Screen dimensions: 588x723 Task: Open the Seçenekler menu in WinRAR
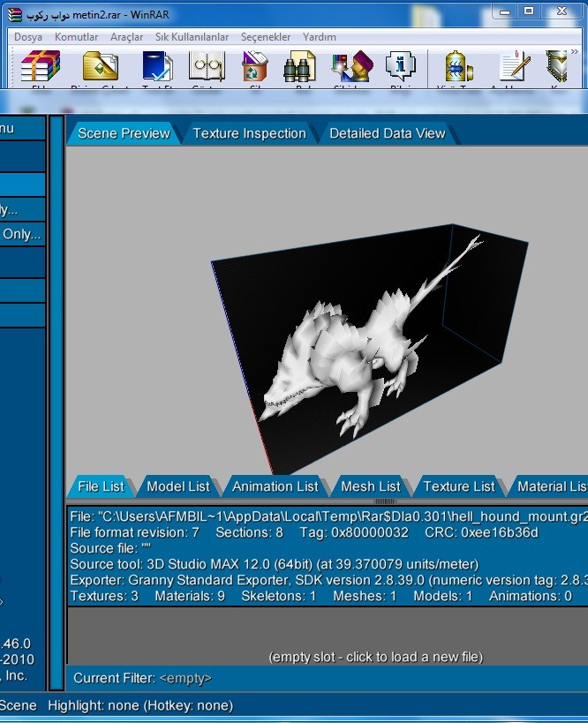point(266,37)
